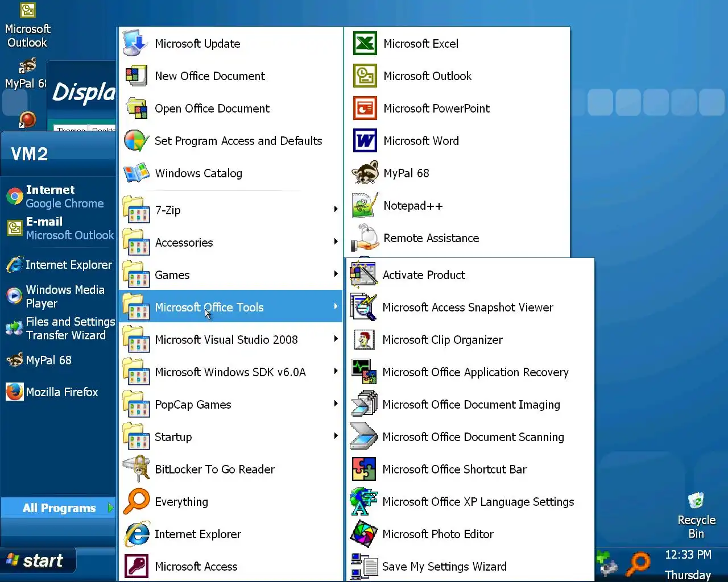Click the BitLocker To Go Reader icon
728x582 pixels.
pyautogui.click(x=136, y=469)
